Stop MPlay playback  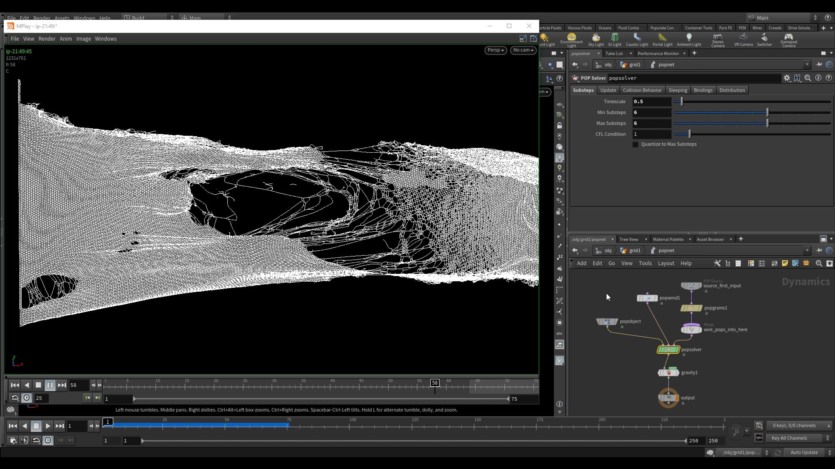pos(38,385)
